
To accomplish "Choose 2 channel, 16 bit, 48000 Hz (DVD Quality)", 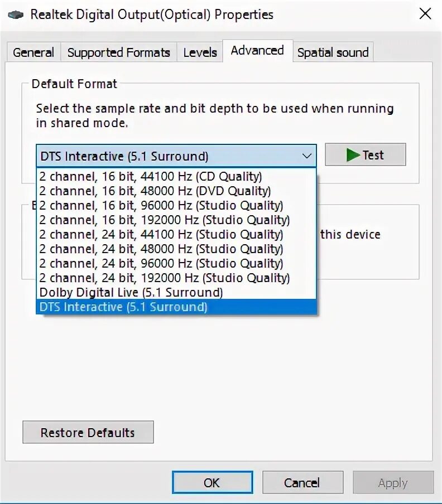I will [x=176, y=191].
